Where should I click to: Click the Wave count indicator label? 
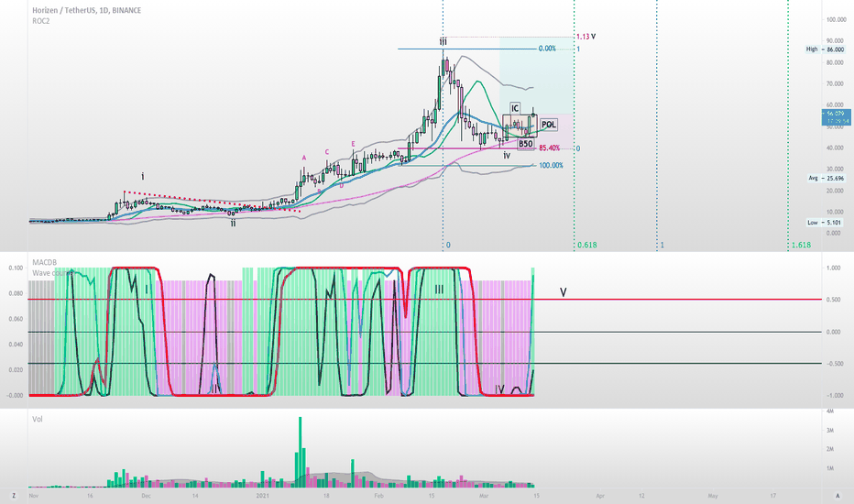coord(51,273)
